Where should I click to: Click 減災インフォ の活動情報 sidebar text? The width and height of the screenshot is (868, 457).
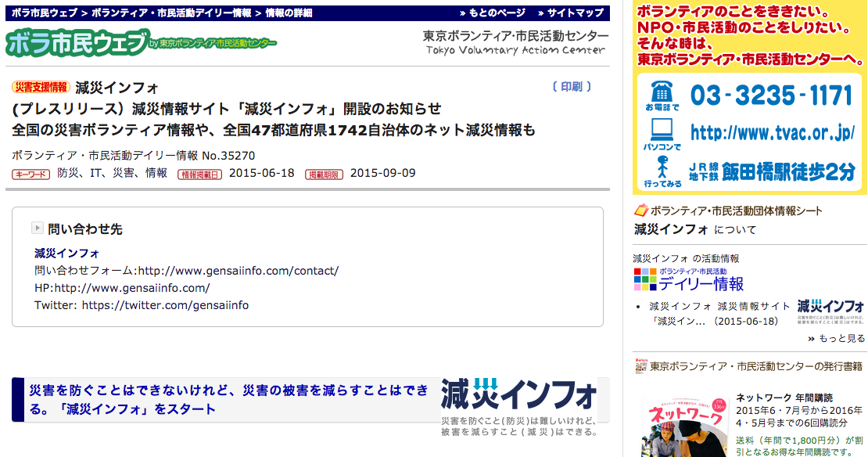[x=686, y=259]
